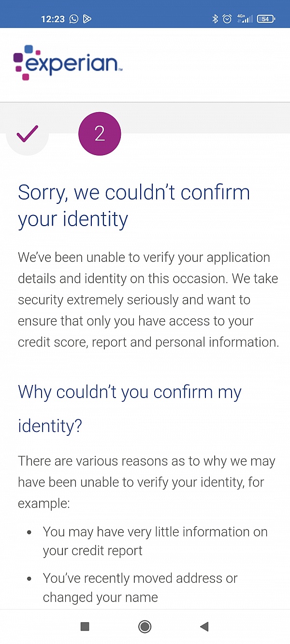Tap the completed step one checkmark

[27, 134]
